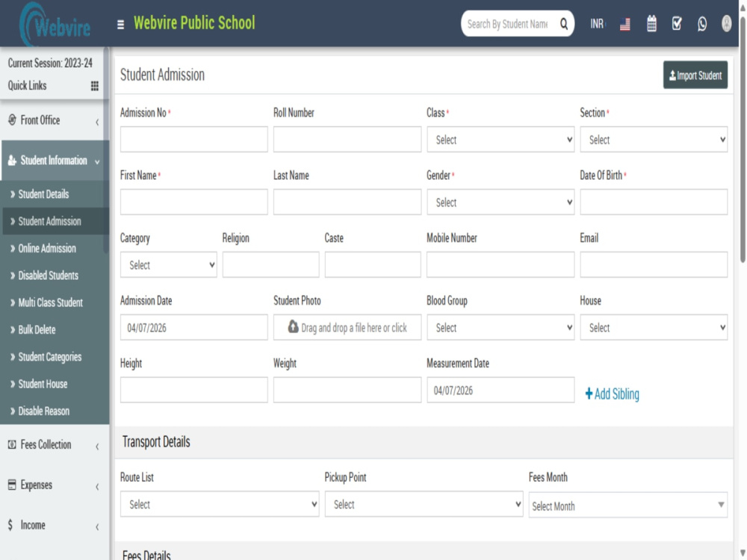Expand the Fees Collection menu

[x=55, y=445]
